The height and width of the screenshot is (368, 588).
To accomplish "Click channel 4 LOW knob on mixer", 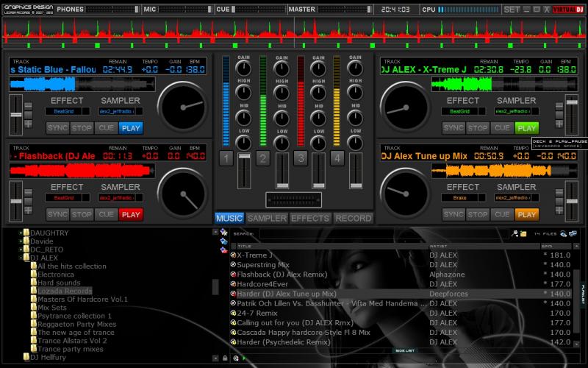I will pos(356,142).
